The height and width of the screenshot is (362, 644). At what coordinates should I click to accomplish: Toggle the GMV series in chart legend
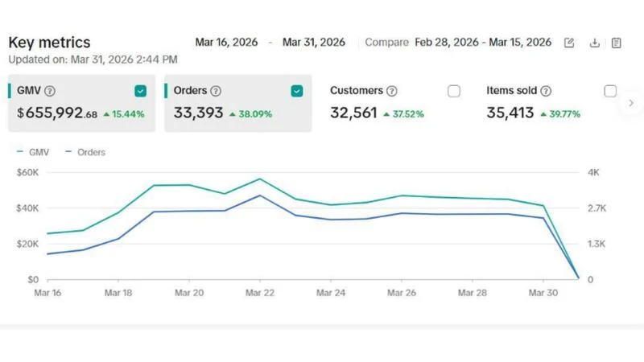coord(33,152)
